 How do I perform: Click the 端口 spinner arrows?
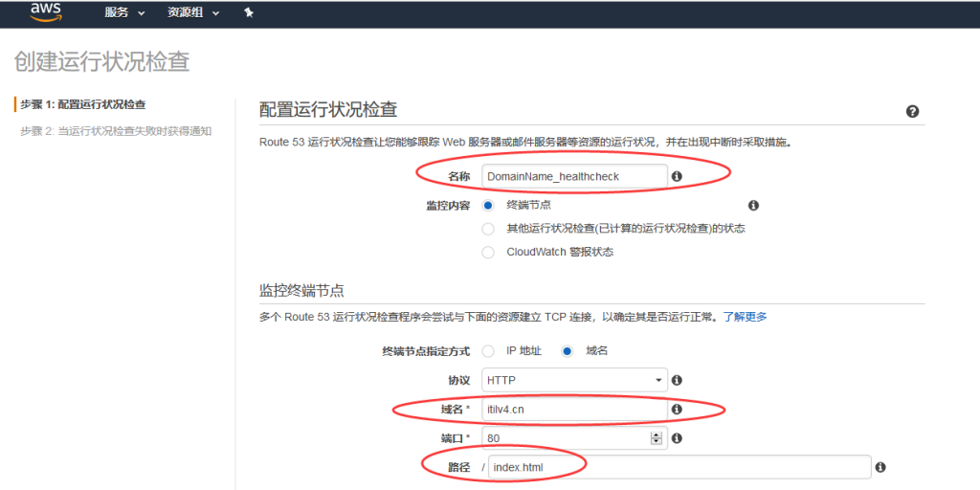[x=656, y=438]
